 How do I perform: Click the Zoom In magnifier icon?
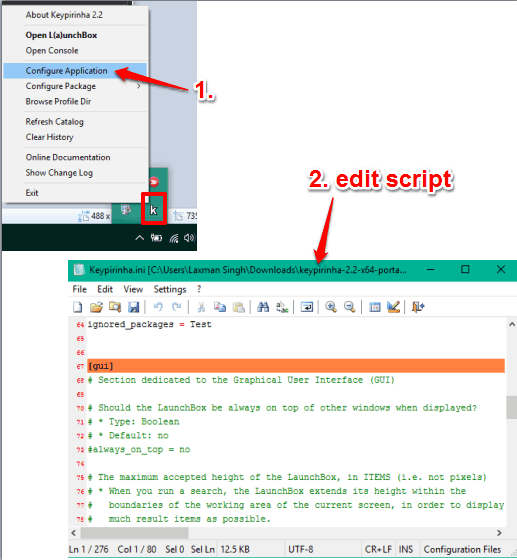pyautogui.click(x=331, y=307)
